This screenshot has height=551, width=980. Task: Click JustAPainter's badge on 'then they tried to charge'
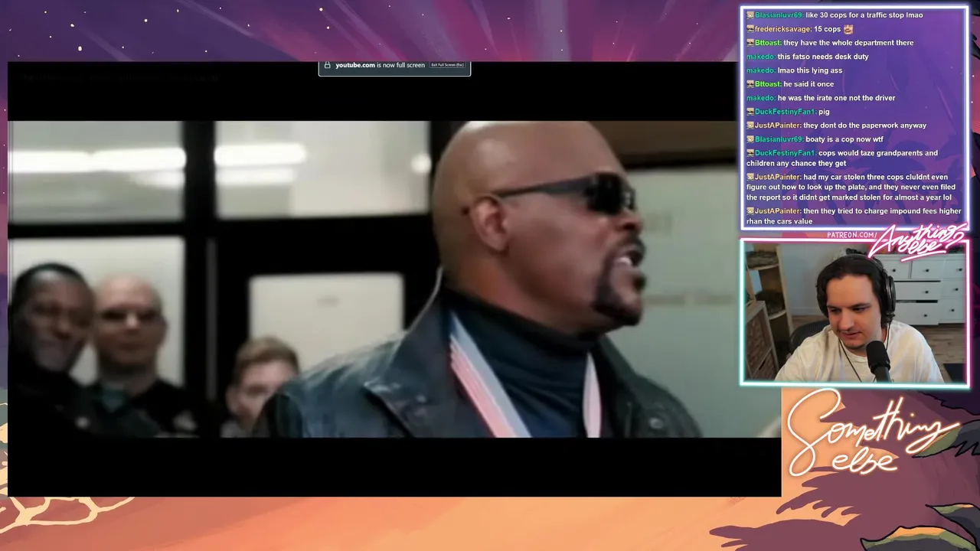point(750,211)
